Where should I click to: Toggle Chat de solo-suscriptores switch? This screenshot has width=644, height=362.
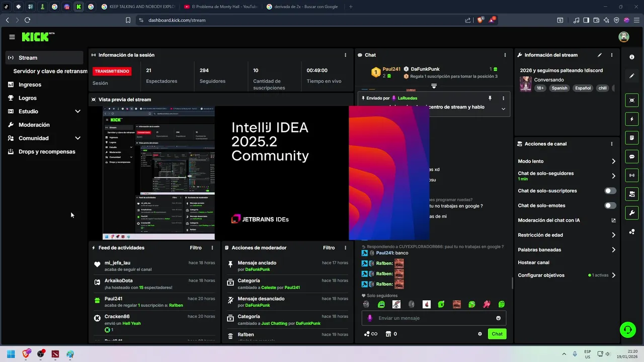(610, 191)
